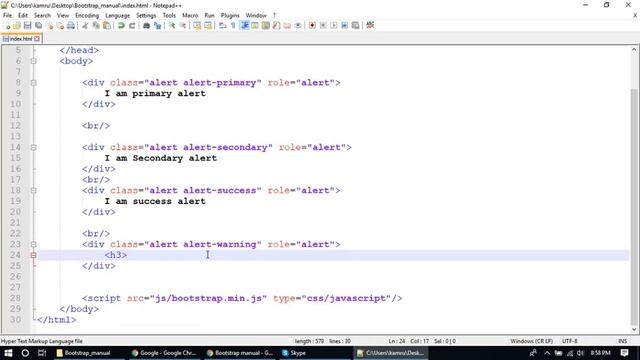Click the Print toolbar icon
640x360 pixels.
(x=71, y=25)
